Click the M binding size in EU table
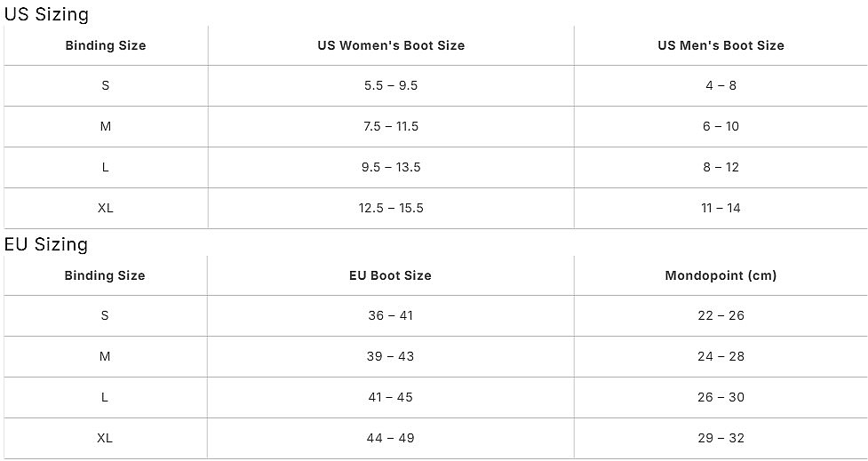Image resolution: width=868 pixels, height=461 pixels. point(105,356)
